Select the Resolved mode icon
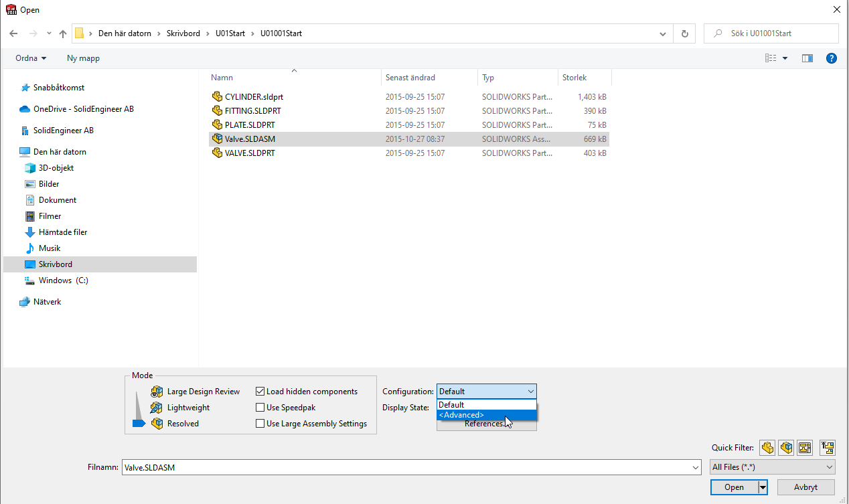This screenshot has width=849, height=504. tap(157, 424)
